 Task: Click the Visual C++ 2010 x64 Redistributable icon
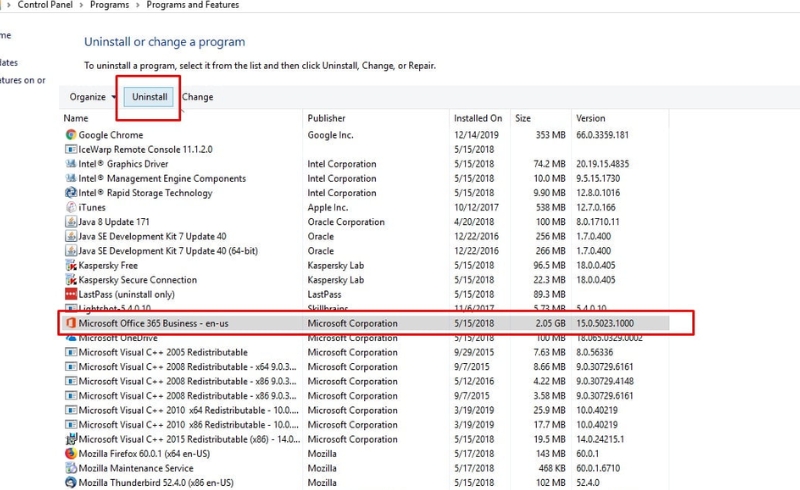(x=71, y=410)
